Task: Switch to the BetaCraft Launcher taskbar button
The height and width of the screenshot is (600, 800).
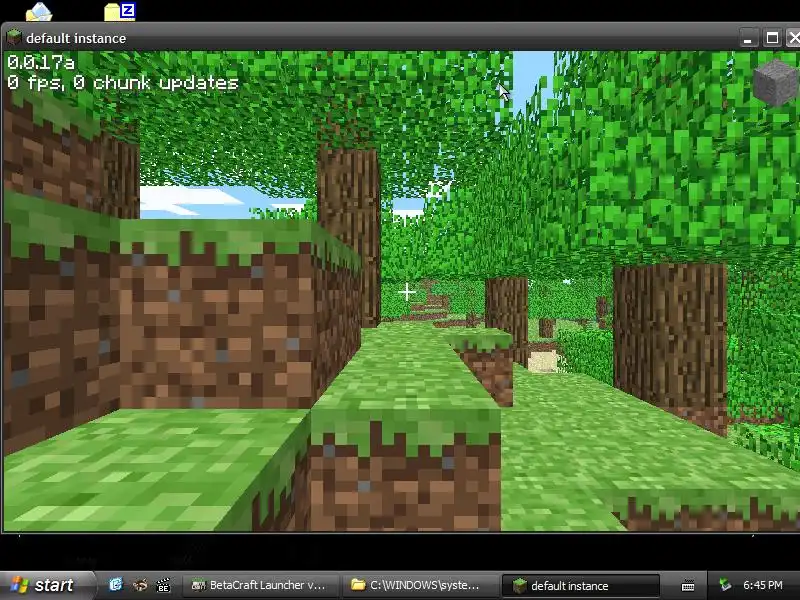Action: [x=259, y=585]
